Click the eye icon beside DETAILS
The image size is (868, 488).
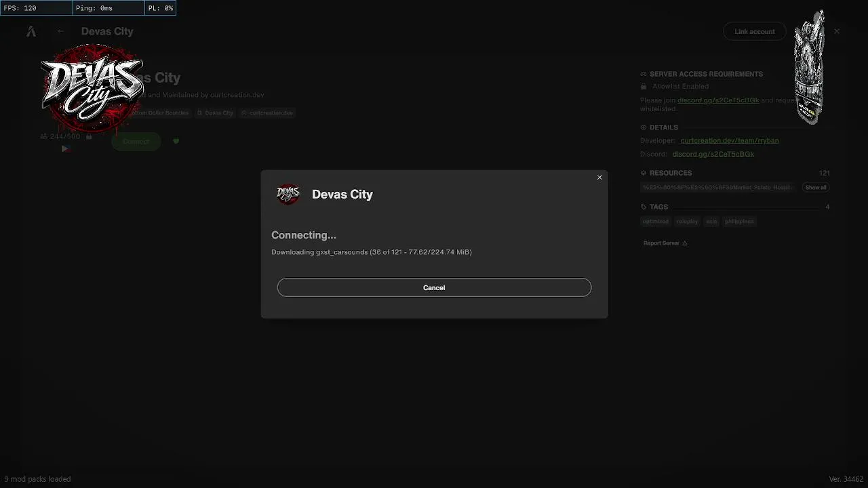click(x=644, y=127)
